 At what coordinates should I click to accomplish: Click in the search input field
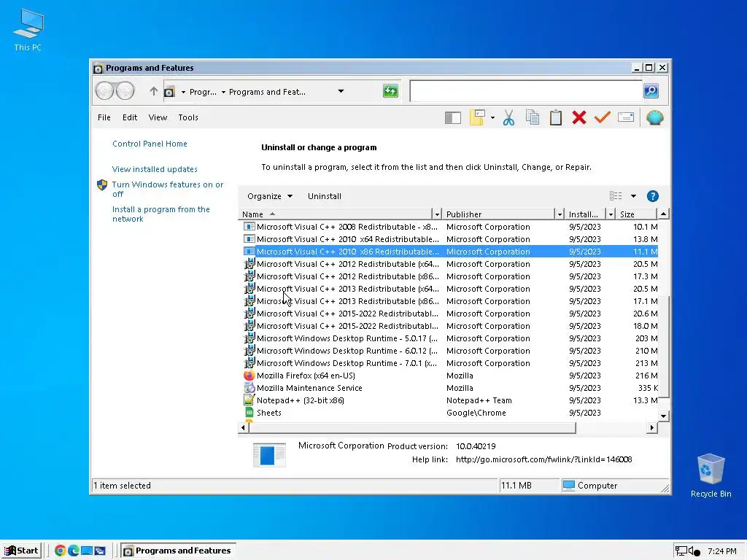coord(525,91)
